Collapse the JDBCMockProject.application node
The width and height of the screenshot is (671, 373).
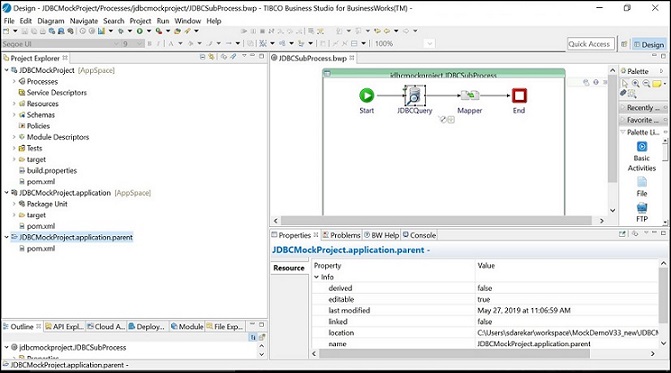6,193
